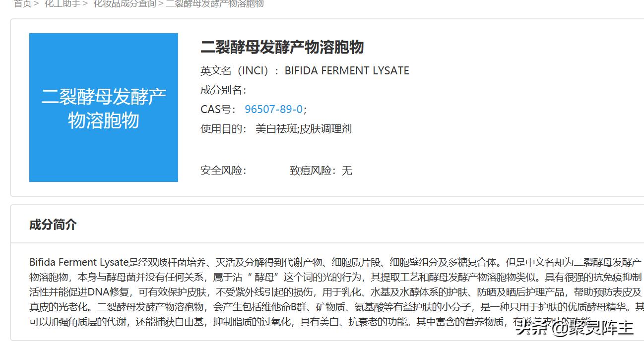Open the CAS number 96507-89-0 link
This screenshot has width=644, height=346.
pyautogui.click(x=274, y=109)
